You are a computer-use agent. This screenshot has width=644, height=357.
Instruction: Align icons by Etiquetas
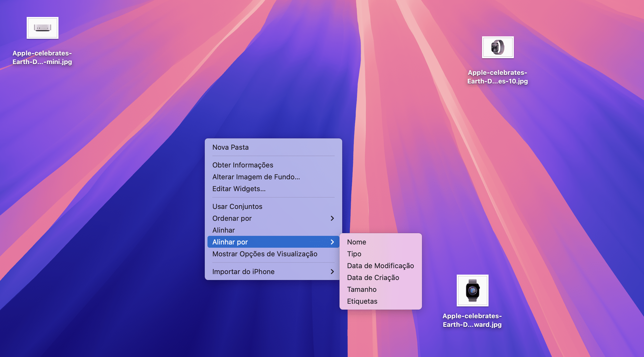380,301
